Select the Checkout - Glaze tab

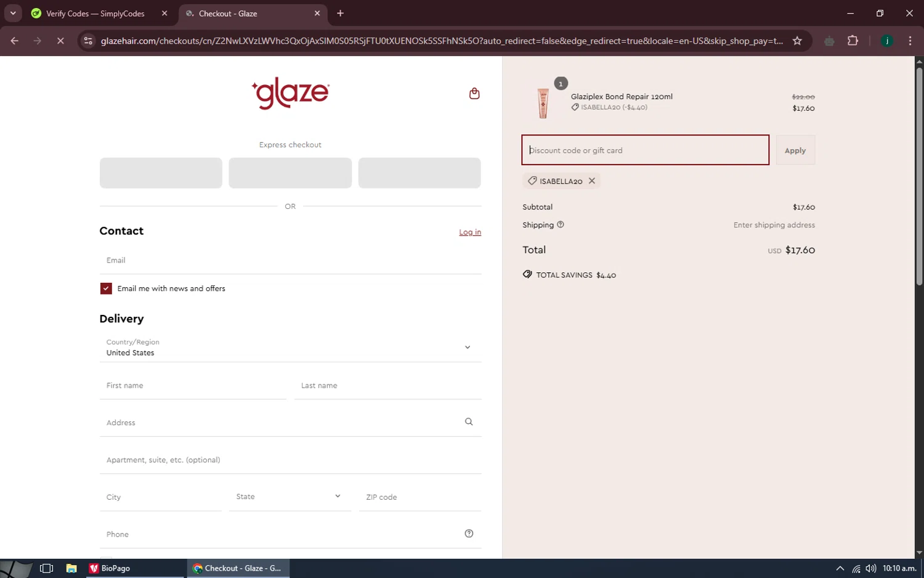tap(253, 14)
